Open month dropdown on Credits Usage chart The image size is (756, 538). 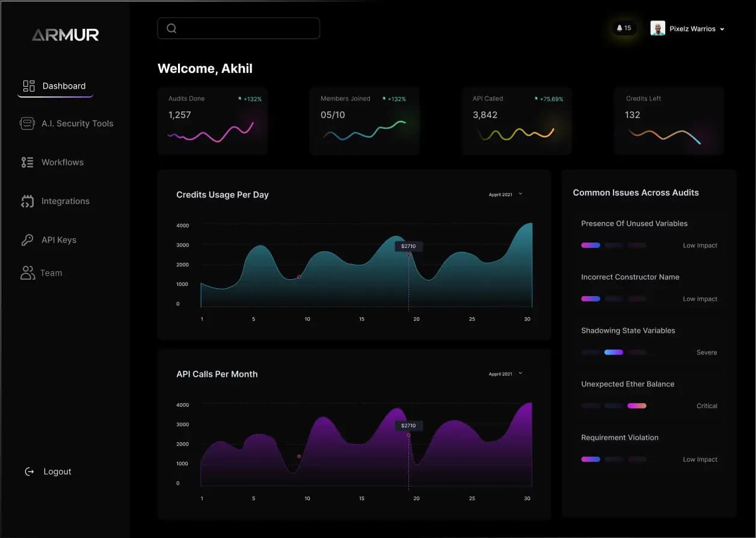[506, 194]
